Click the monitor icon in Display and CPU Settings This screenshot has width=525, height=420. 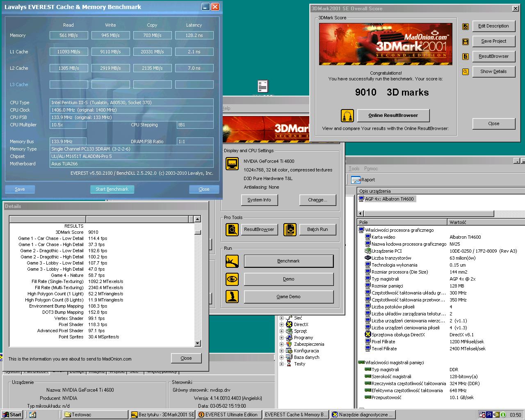click(232, 164)
